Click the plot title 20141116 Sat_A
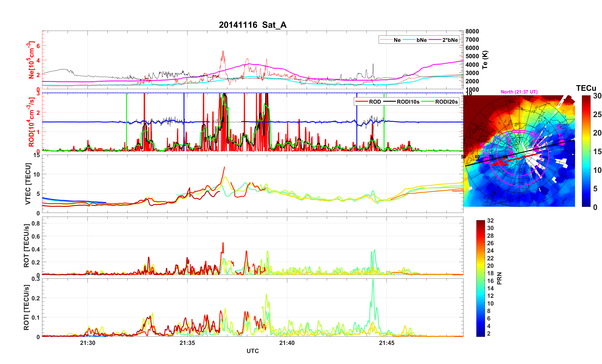 click(253, 25)
